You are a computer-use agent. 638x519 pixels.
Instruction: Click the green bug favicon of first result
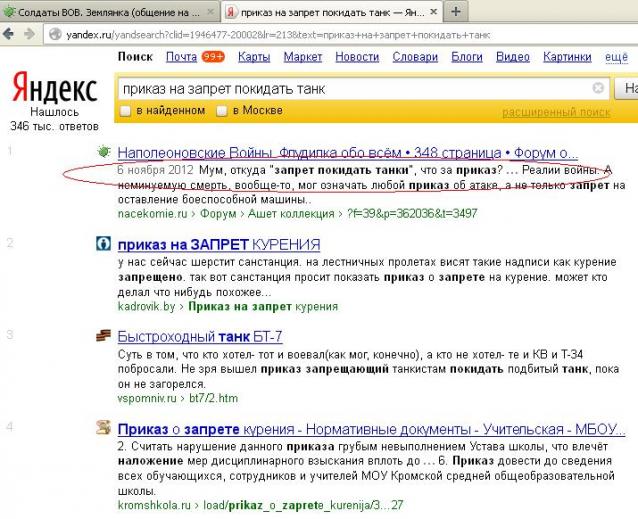(x=104, y=152)
